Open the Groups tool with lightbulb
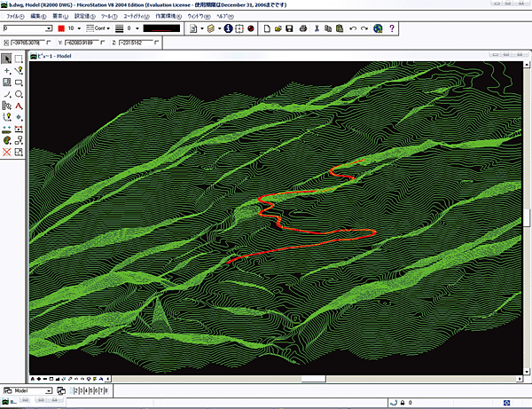532x409 pixels. [7, 117]
